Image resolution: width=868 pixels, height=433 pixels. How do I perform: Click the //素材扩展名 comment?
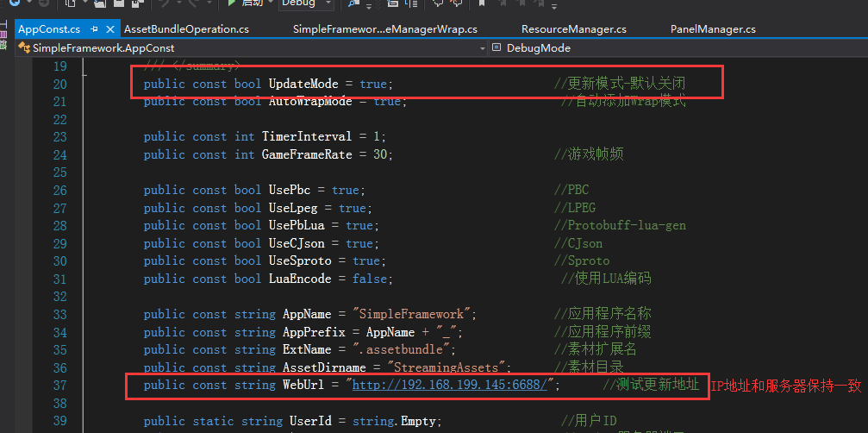(596, 349)
